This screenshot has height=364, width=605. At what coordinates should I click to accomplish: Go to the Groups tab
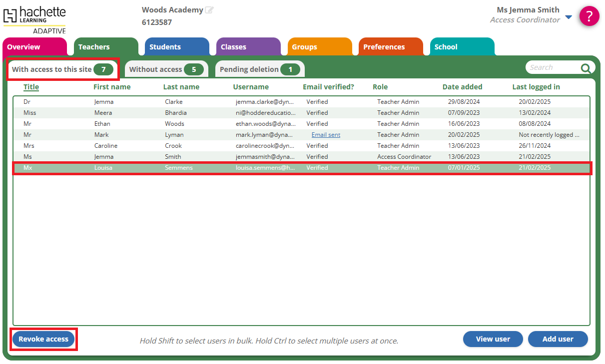[304, 47]
